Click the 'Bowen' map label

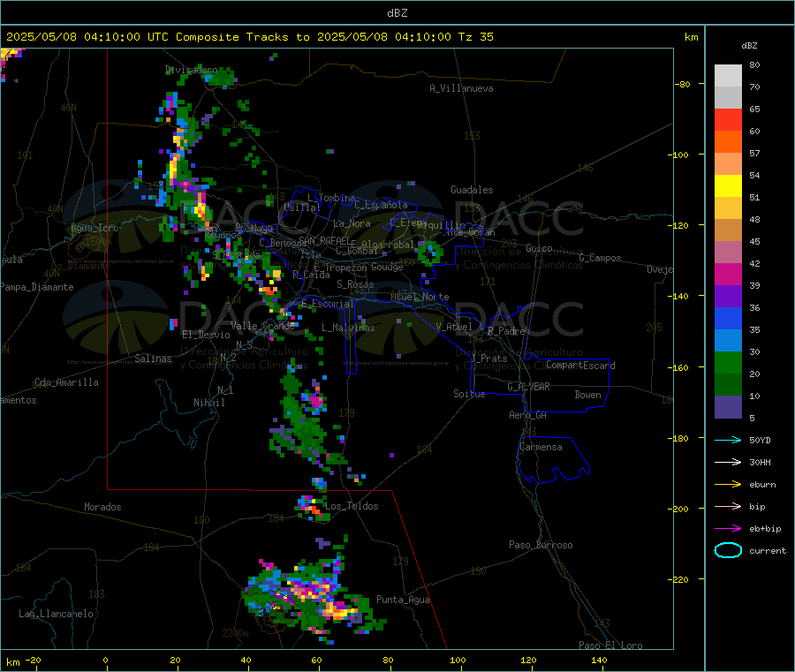click(x=588, y=395)
